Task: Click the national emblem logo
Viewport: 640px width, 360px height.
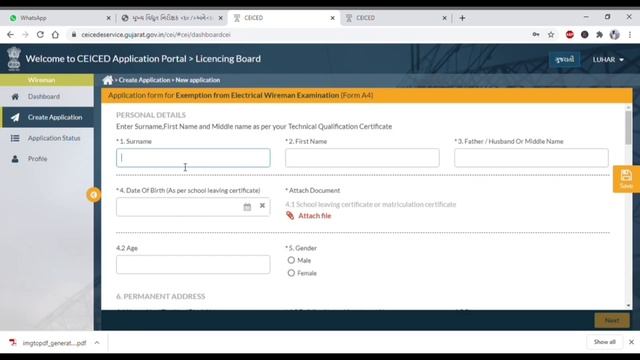Action: pos(14,58)
